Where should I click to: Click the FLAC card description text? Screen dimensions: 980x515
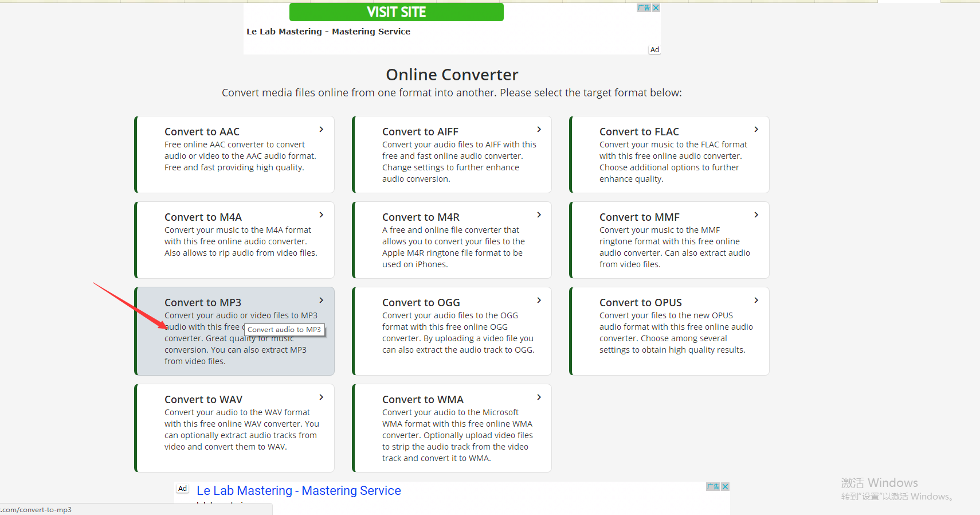coord(673,162)
